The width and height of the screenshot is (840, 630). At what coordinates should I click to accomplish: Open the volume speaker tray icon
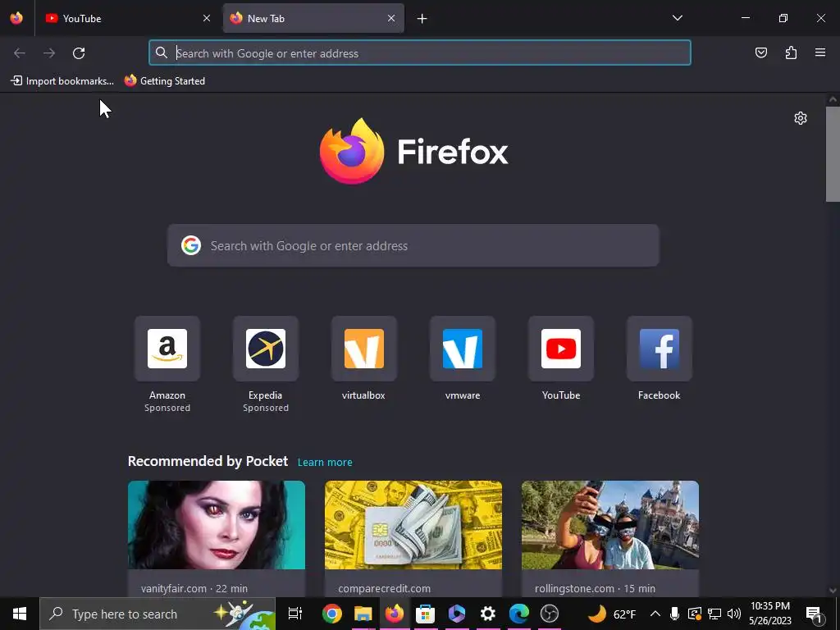pyautogui.click(x=734, y=614)
